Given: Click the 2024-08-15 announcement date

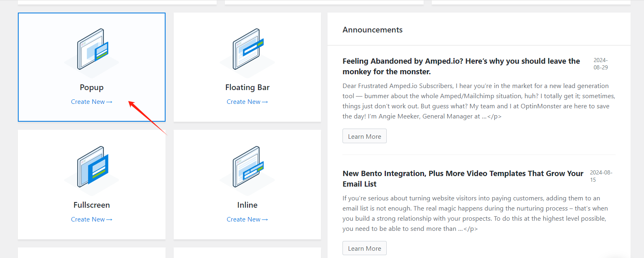Looking at the screenshot, I should click(x=601, y=176).
